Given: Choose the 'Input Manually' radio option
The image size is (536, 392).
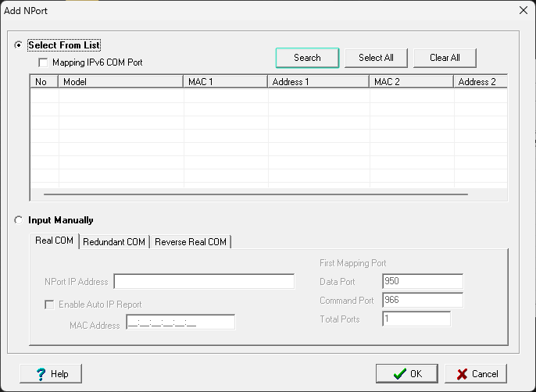Looking at the screenshot, I should (x=18, y=220).
